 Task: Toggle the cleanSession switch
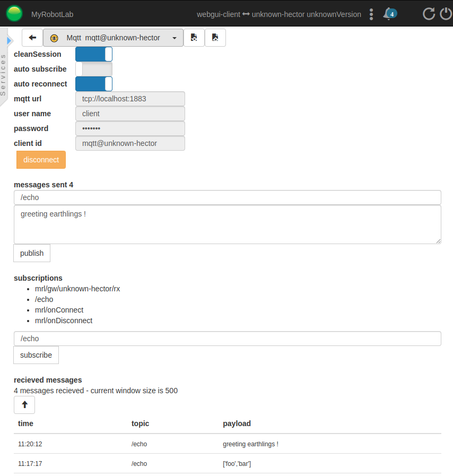pyautogui.click(x=94, y=54)
